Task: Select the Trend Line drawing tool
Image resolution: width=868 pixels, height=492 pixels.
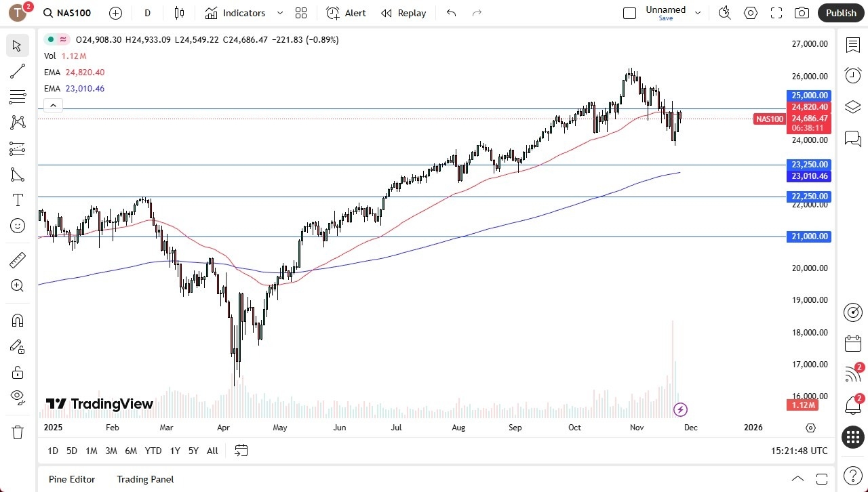Action: [17, 71]
